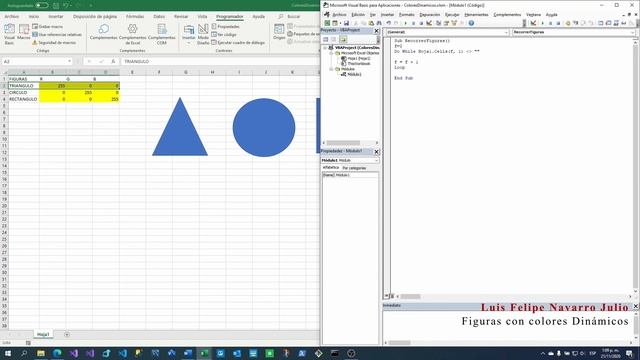Viewport: 640px width, 360px height.
Task: Click the formula bar showing TRIANGULO
Action: tap(220, 61)
